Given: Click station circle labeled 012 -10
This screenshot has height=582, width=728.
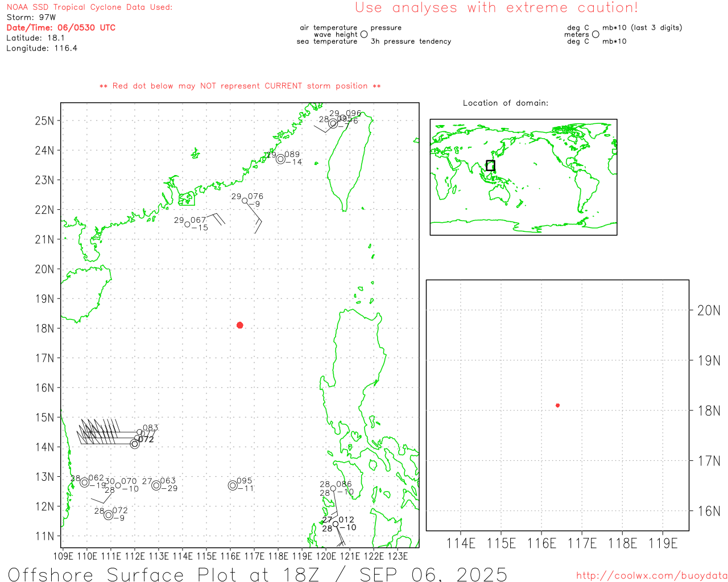Looking at the screenshot, I should click(336, 524).
